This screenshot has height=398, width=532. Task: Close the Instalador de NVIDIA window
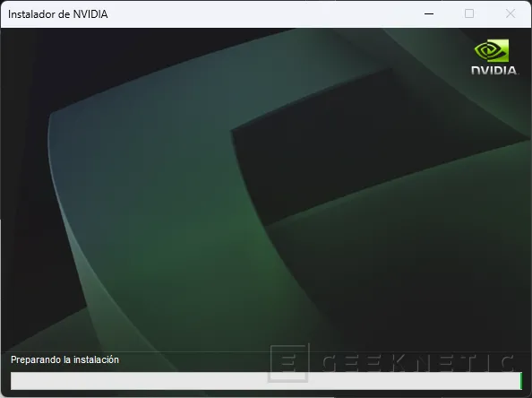(x=510, y=14)
